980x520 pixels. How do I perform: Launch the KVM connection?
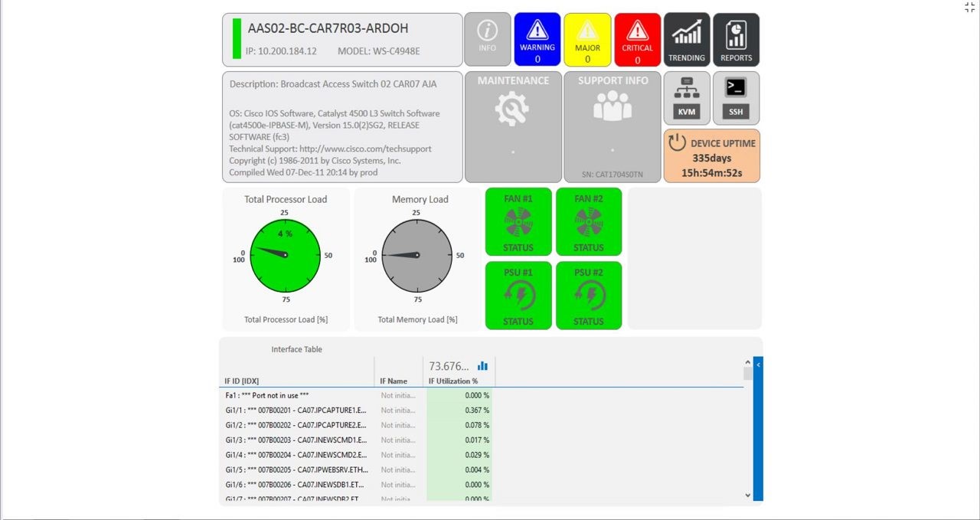click(687, 98)
